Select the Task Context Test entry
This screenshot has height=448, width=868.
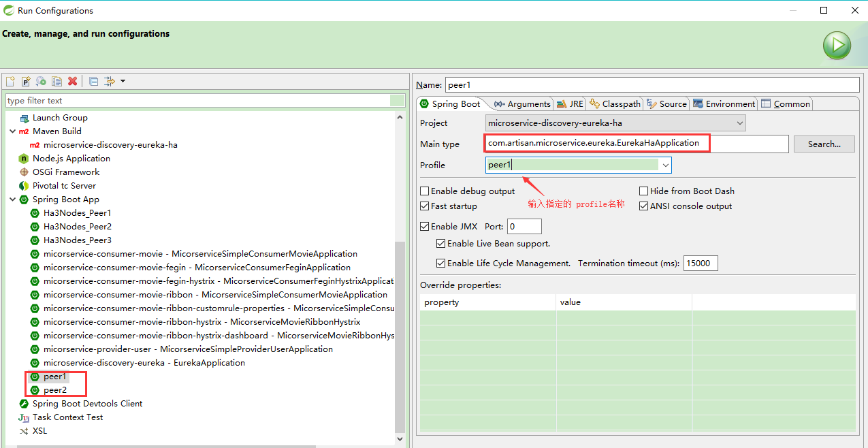tap(67, 417)
